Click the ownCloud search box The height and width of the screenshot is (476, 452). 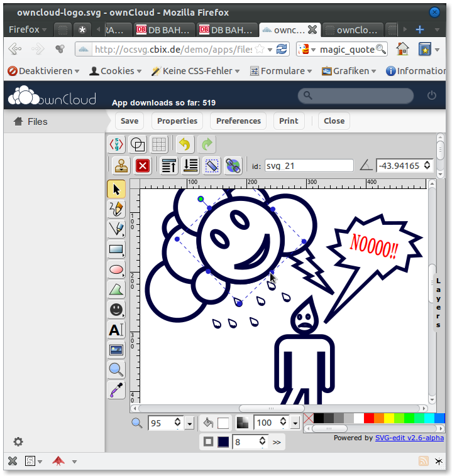point(355,95)
